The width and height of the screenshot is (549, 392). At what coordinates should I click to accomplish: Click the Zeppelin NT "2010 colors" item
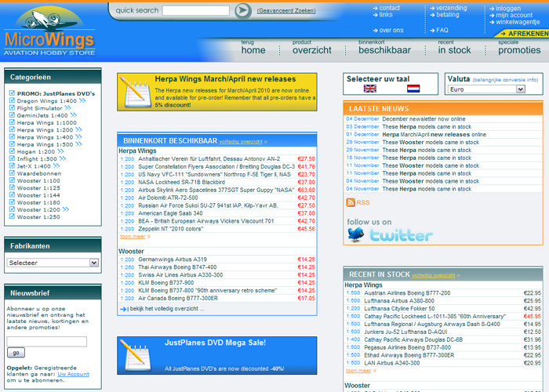tap(170, 229)
